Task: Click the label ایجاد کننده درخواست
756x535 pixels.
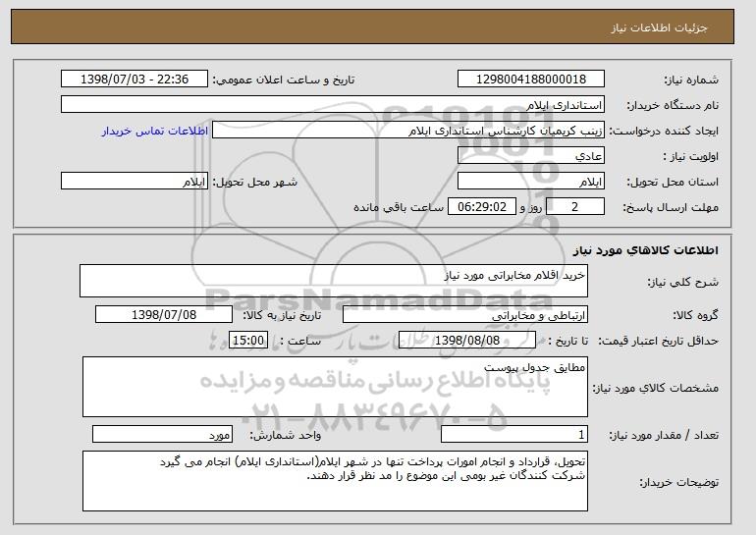Action: [x=664, y=131]
